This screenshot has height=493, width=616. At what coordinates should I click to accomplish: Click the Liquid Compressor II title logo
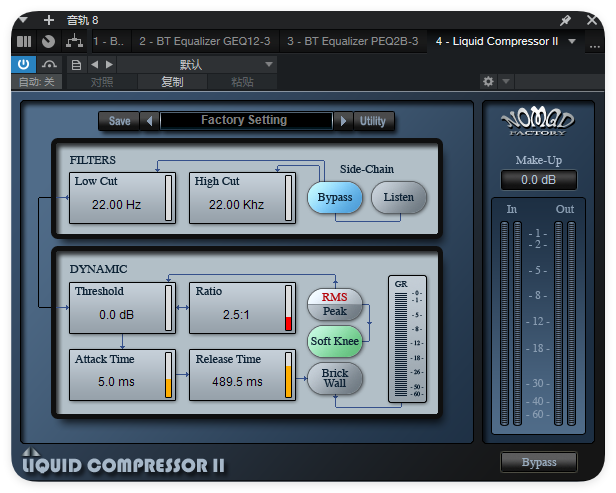pyautogui.click(x=123, y=462)
